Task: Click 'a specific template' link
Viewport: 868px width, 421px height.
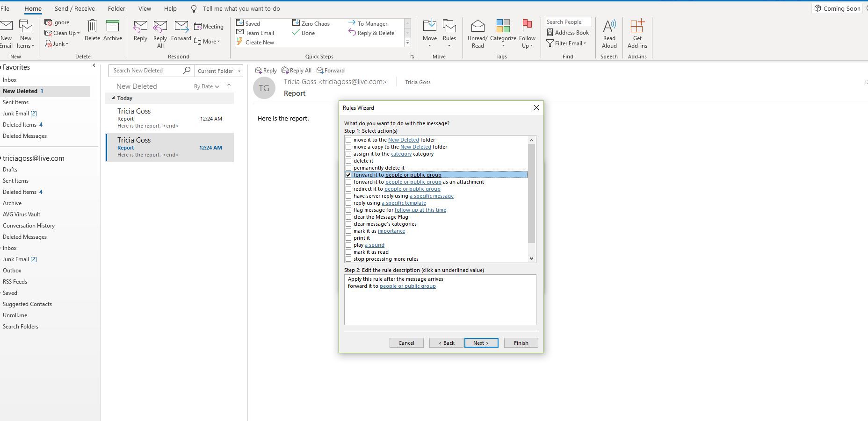Action: 404,203
